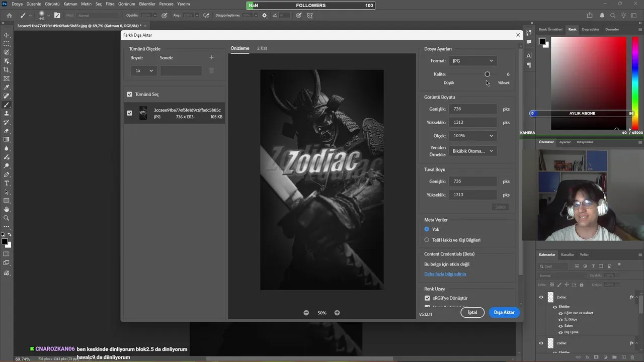Open the Format JPG dropdown

pos(472,61)
